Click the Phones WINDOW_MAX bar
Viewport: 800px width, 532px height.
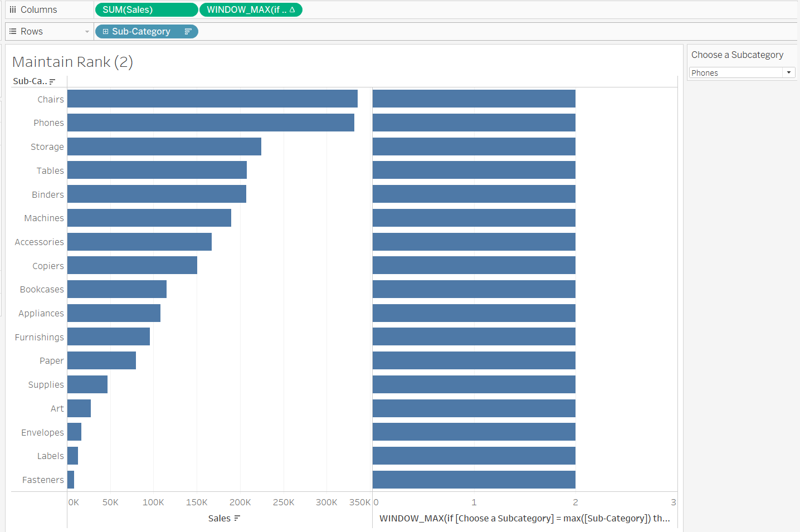click(474, 123)
